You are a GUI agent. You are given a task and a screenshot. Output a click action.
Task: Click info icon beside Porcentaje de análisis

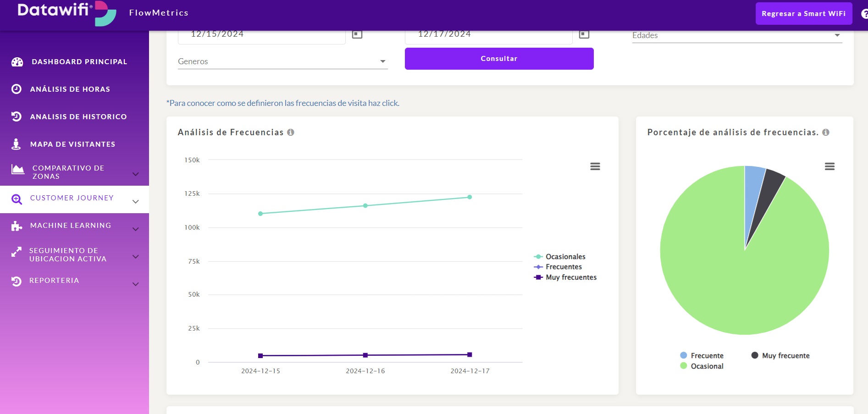tap(826, 132)
